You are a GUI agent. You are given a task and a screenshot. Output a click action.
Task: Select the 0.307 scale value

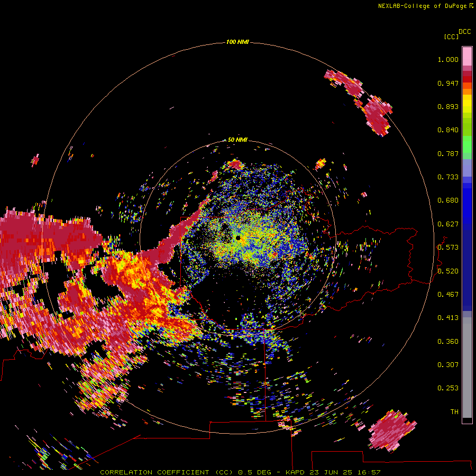pyautogui.click(x=448, y=365)
